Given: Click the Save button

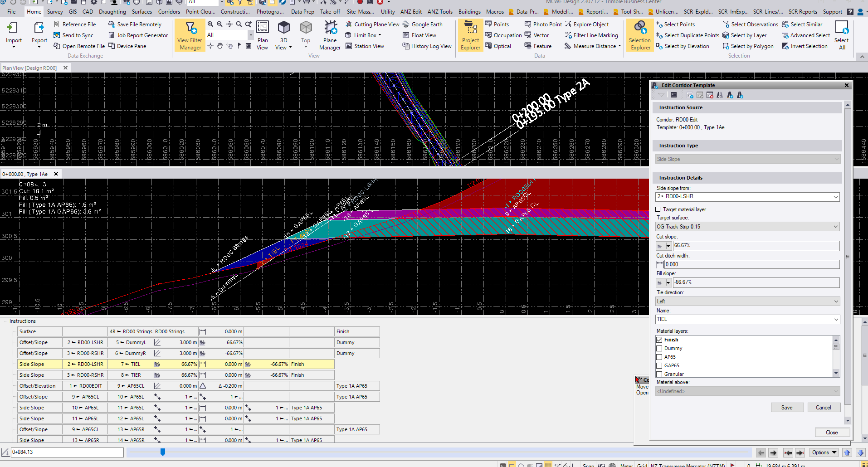Looking at the screenshot, I should [x=787, y=408].
